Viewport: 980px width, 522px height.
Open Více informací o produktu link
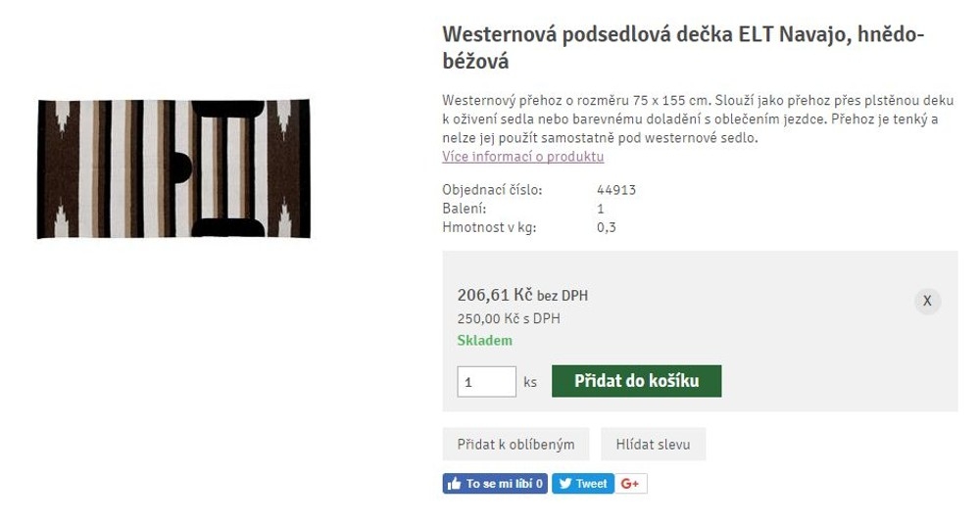(x=523, y=157)
